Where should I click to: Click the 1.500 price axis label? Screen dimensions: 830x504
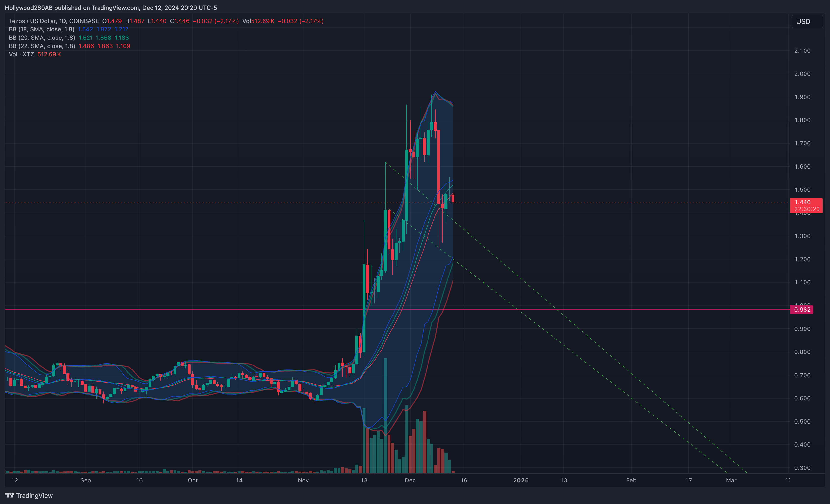click(802, 190)
